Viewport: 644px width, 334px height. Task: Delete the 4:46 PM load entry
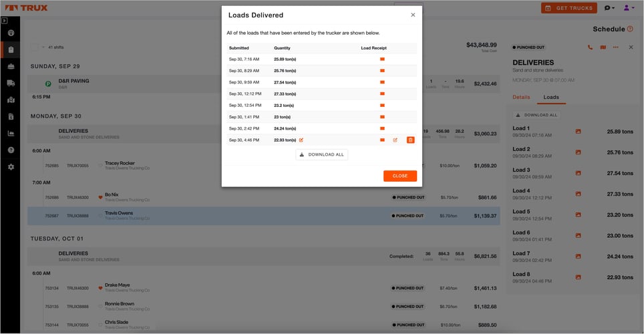[410, 140]
